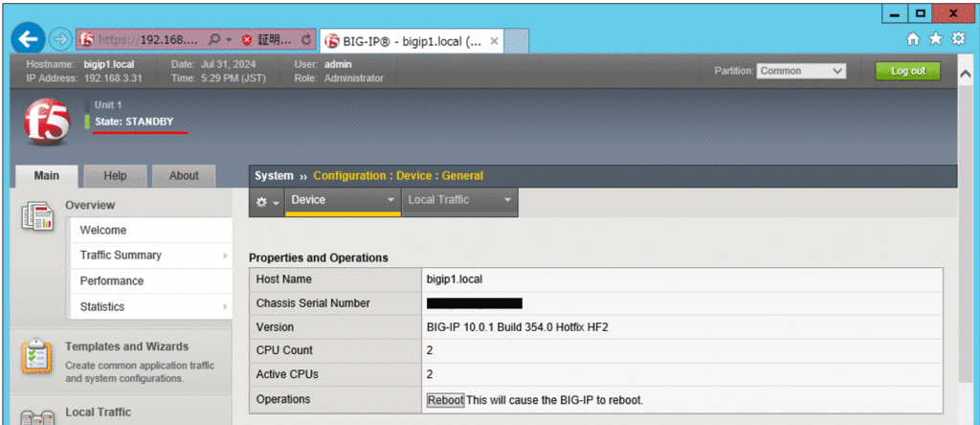Click the System breadcrumb text
980x425 pixels.
(x=274, y=175)
